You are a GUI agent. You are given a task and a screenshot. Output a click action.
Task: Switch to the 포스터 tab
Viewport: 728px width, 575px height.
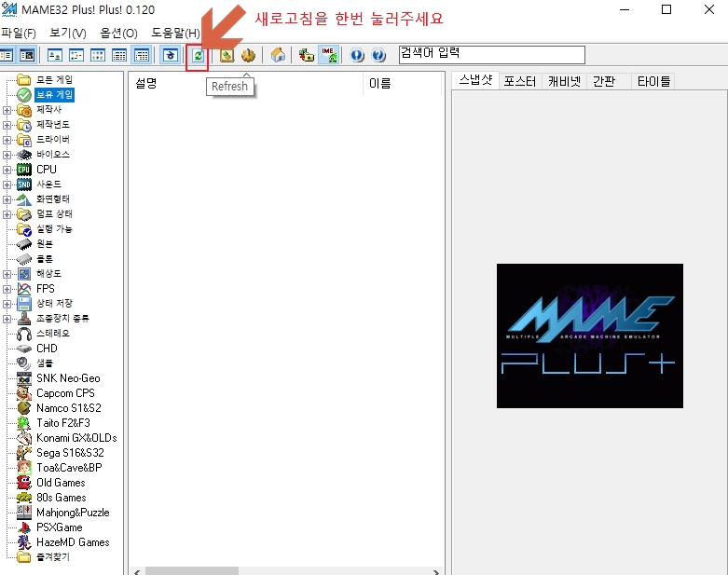(519, 82)
